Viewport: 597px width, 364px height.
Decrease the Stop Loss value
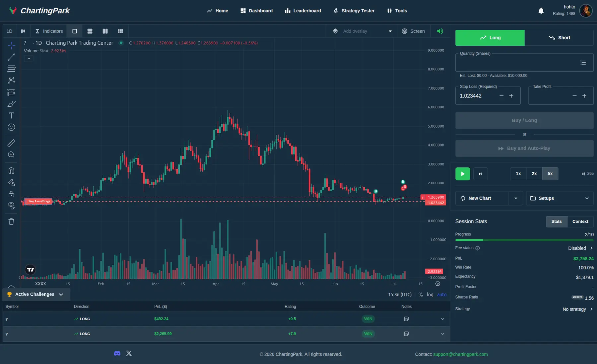coord(501,96)
